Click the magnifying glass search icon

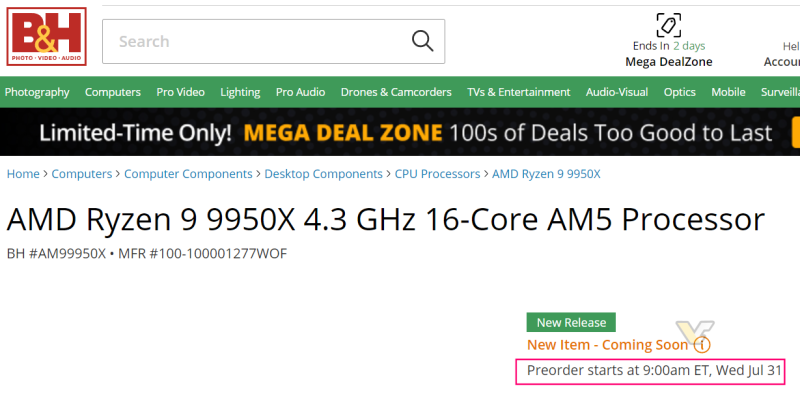pyautogui.click(x=422, y=41)
